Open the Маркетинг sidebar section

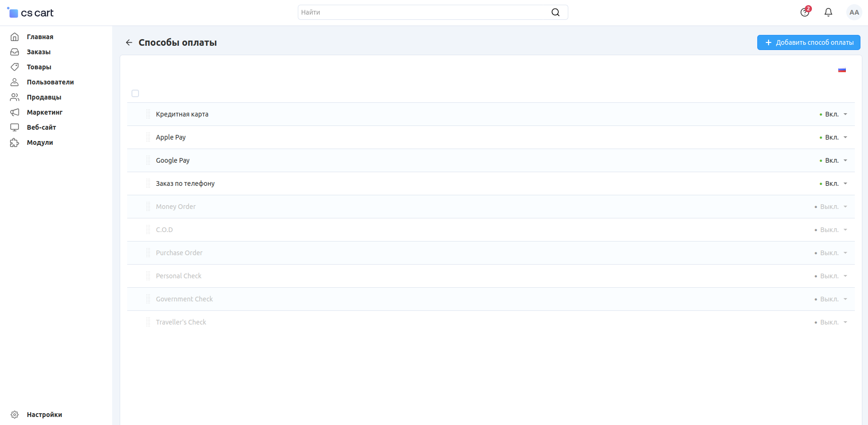point(44,112)
